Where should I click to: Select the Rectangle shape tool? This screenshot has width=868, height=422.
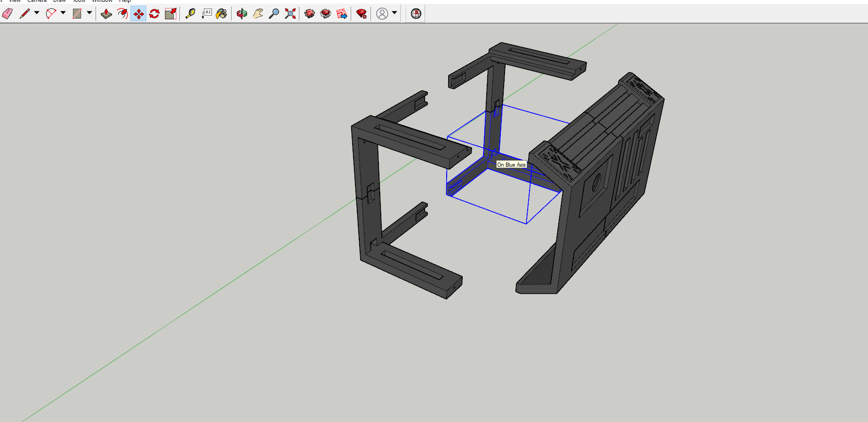[x=77, y=14]
